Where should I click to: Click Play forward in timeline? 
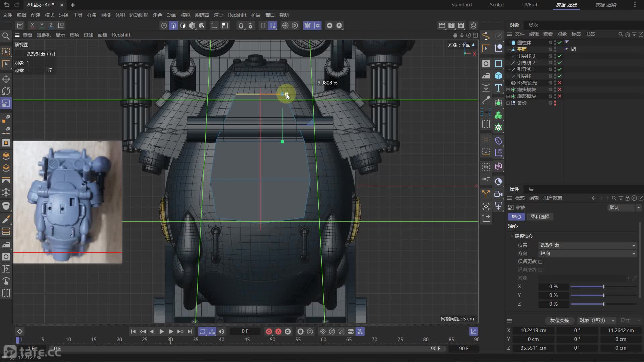tap(161, 331)
